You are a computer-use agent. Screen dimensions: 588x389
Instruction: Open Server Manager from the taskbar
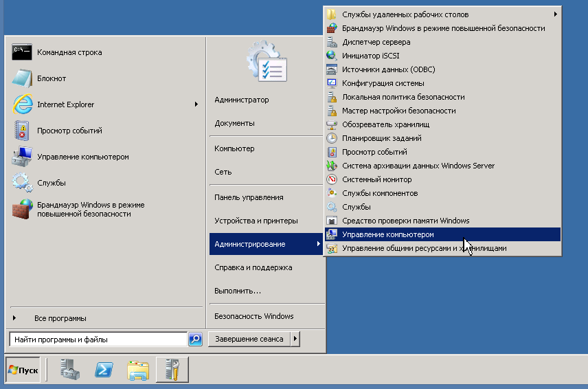(x=70, y=370)
